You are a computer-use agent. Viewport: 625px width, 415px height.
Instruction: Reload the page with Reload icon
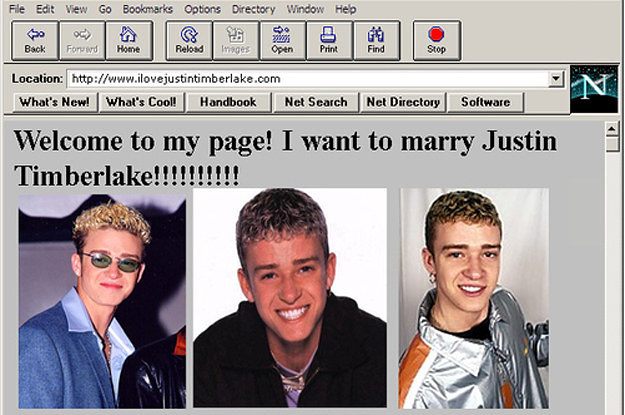189,35
